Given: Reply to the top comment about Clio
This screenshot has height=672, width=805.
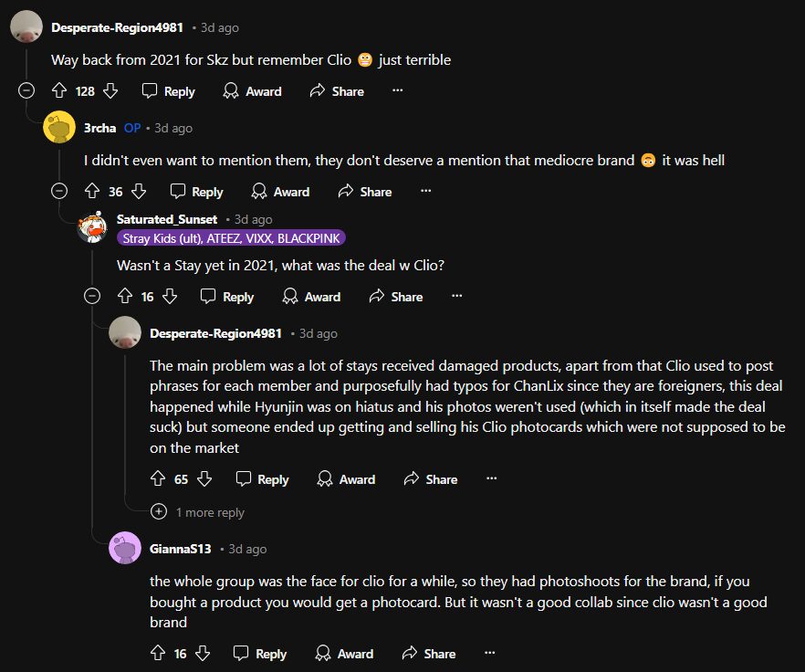Looking at the screenshot, I should tap(169, 91).
